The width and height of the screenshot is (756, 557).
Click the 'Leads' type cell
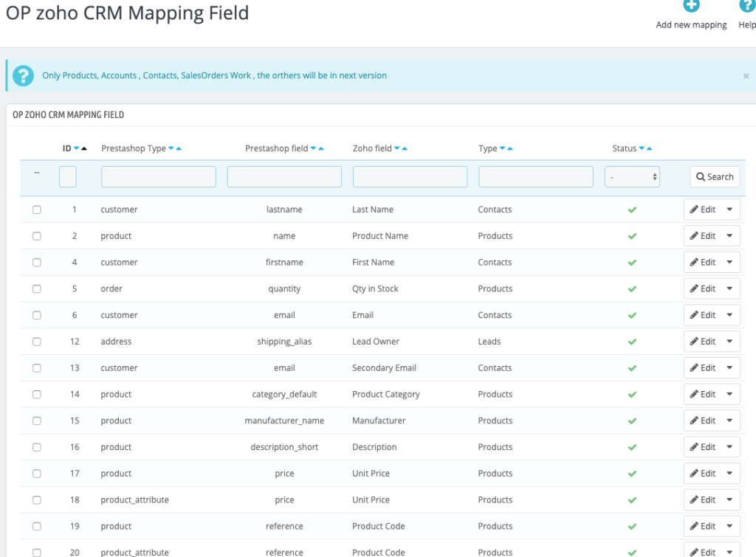pyautogui.click(x=489, y=342)
